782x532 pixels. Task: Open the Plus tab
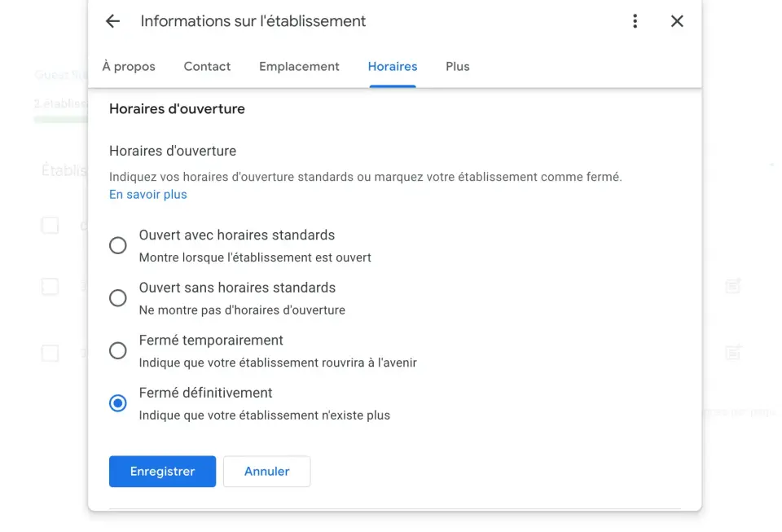(457, 66)
